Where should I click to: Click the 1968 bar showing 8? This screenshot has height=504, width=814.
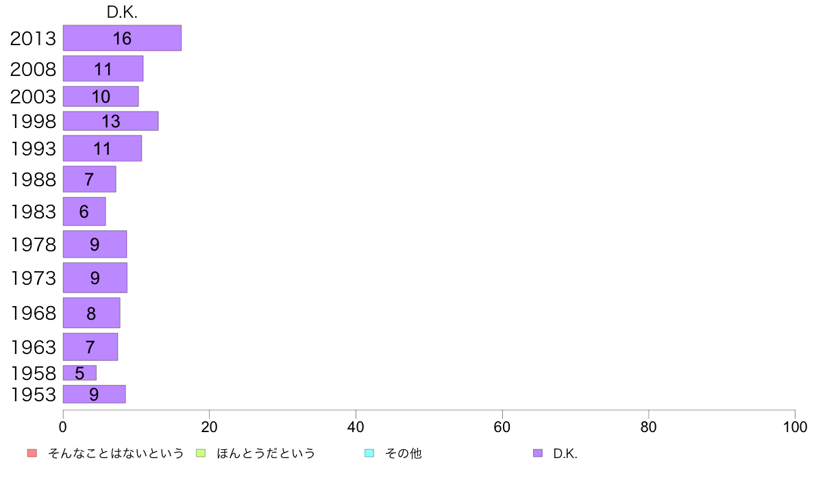click(91, 313)
